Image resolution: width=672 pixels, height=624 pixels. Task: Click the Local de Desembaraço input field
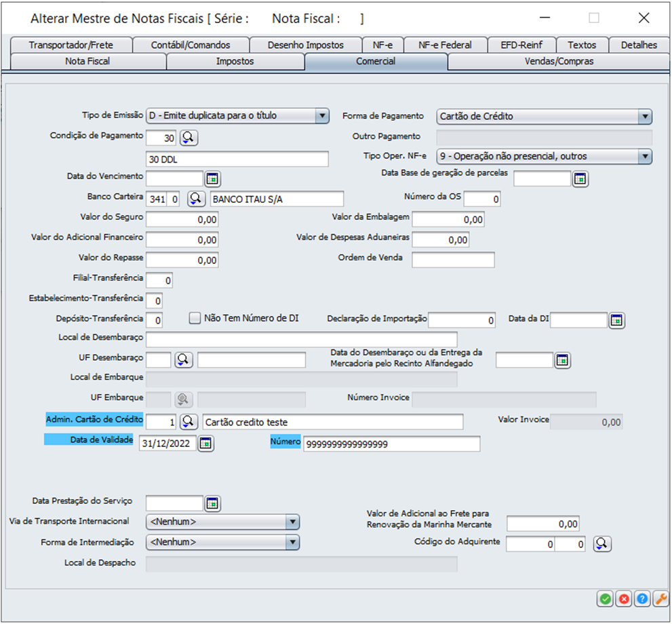coord(301,340)
